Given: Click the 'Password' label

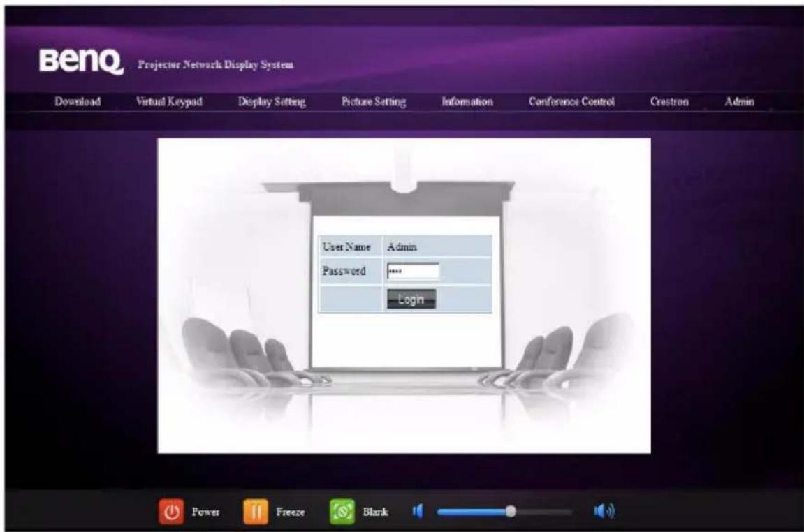Looking at the screenshot, I should click(x=344, y=271).
